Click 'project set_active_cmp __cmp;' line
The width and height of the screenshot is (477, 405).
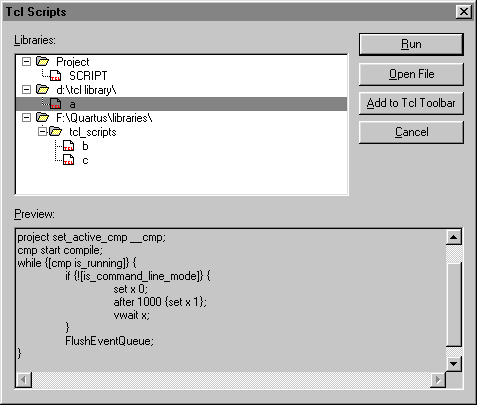[x=91, y=237]
